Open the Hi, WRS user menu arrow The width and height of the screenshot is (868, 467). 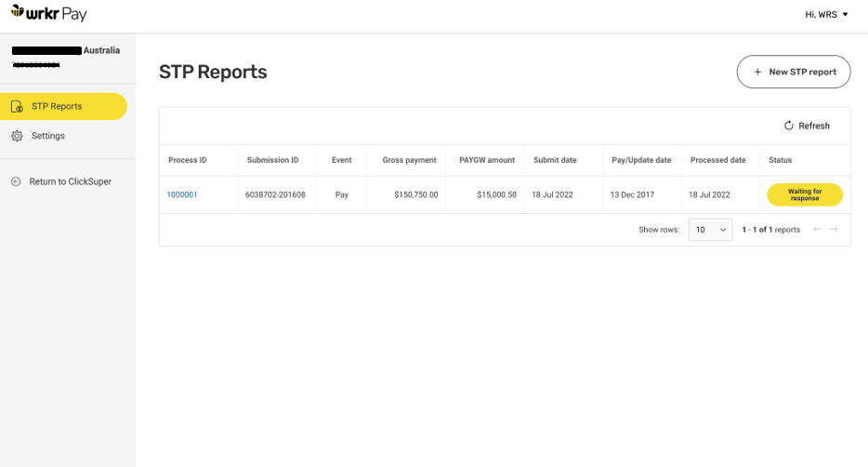pyautogui.click(x=846, y=14)
